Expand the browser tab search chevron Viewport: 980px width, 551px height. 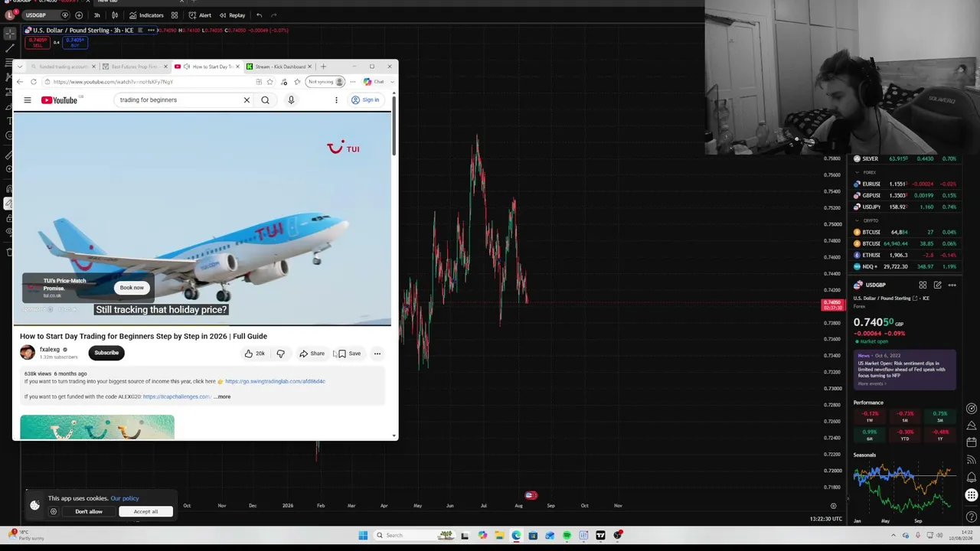pyautogui.click(x=20, y=67)
